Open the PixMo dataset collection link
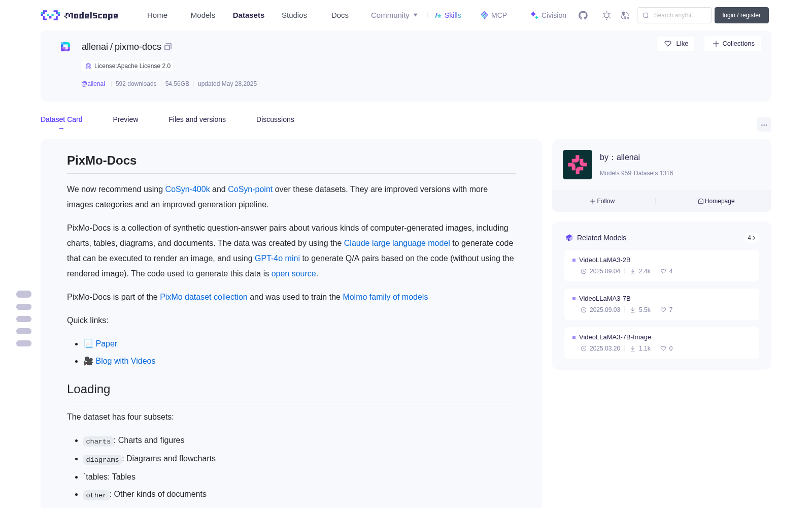The image size is (812, 508). [x=204, y=297]
